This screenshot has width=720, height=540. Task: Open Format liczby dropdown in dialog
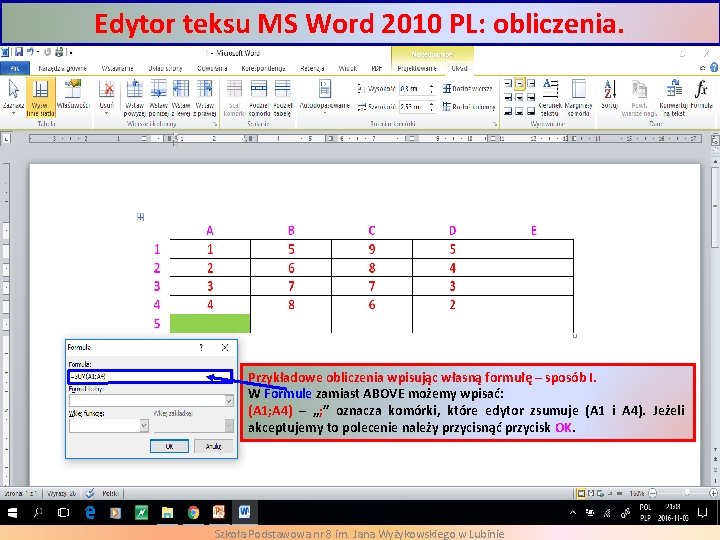point(229,400)
